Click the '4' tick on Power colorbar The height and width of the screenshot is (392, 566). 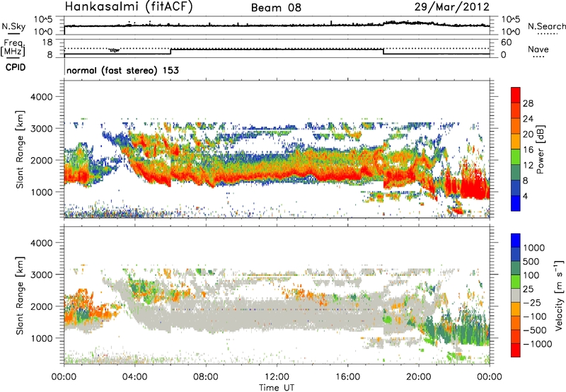click(x=525, y=195)
